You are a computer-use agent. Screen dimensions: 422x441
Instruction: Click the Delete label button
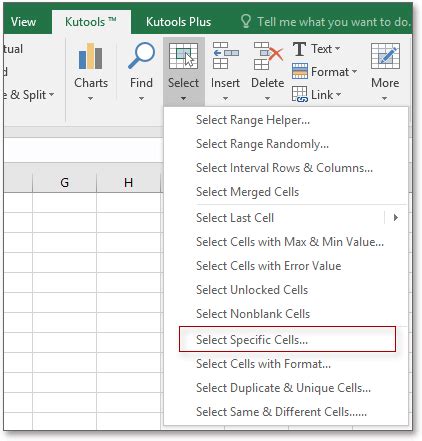click(x=268, y=83)
